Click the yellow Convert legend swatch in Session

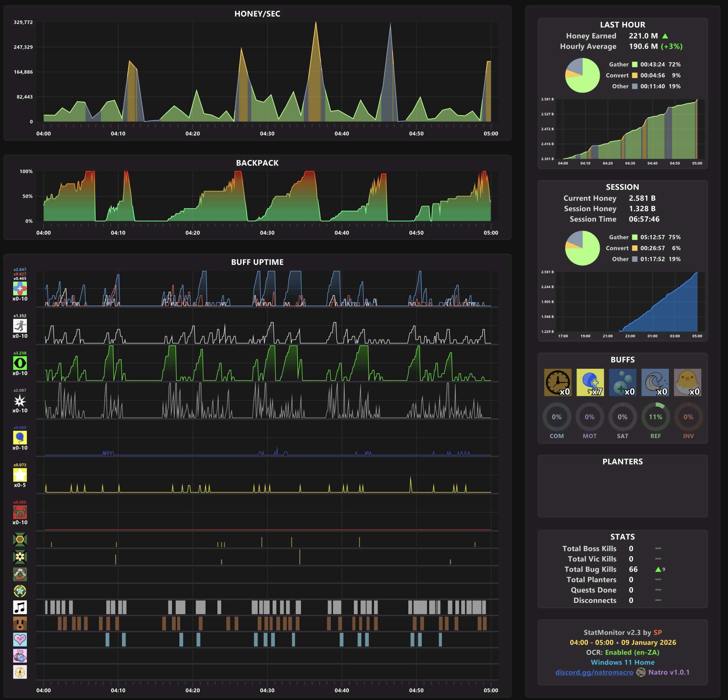click(635, 248)
